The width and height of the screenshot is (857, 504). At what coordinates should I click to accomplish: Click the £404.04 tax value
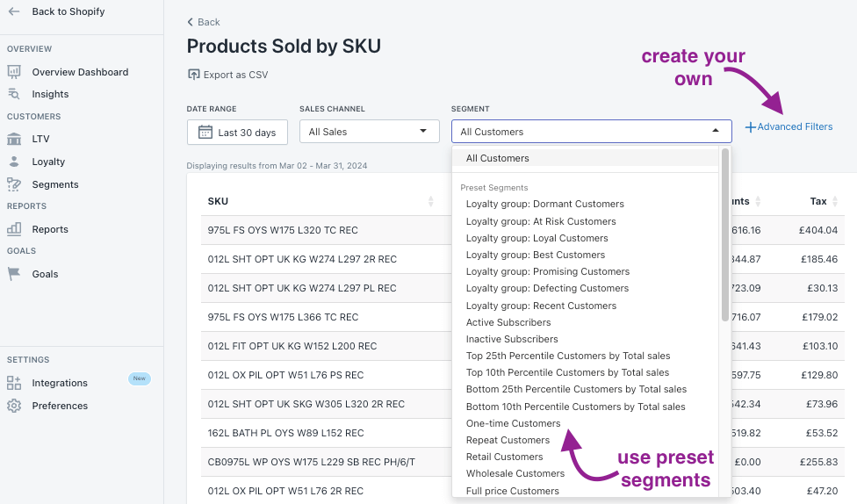tap(818, 230)
